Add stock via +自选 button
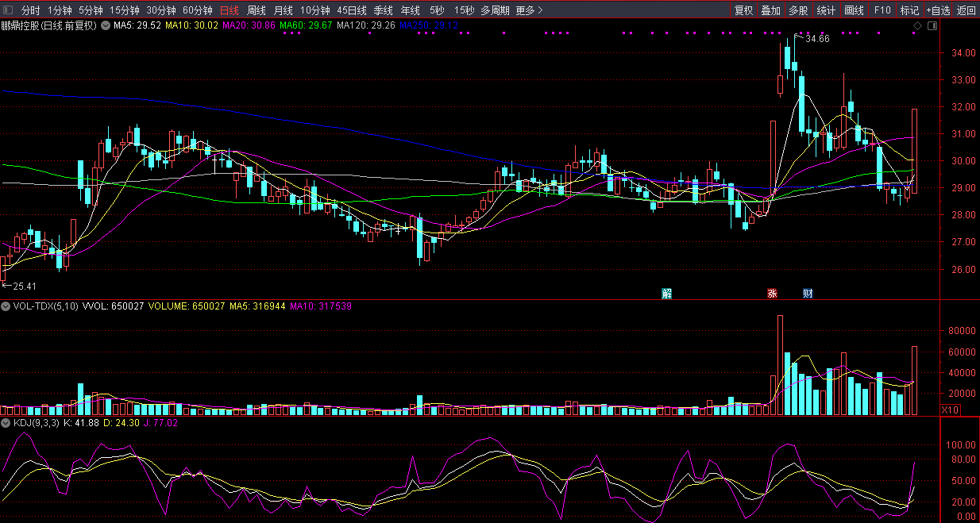This screenshot has width=980, height=523. click(x=937, y=10)
